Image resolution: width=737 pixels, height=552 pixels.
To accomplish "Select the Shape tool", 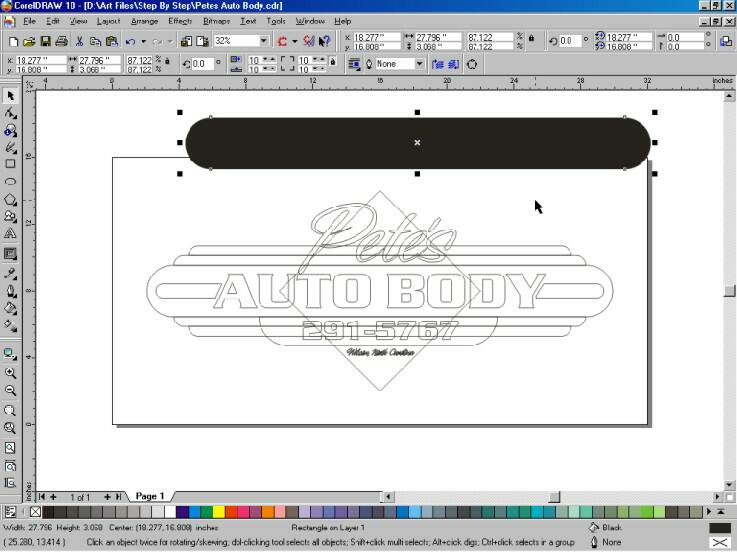I will (x=10, y=113).
